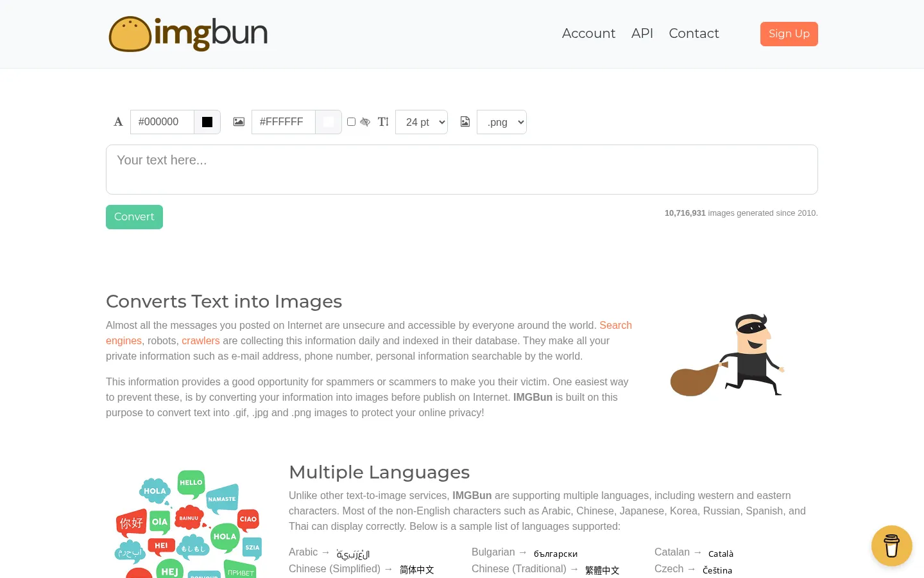Click the 'Bulgarian' language label
Screen dimensions: 924x578
click(x=493, y=552)
